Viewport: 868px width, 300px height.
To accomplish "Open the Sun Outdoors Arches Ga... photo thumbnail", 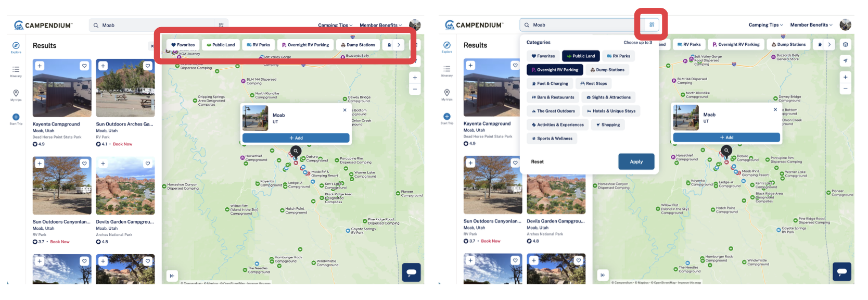I will coord(125,88).
